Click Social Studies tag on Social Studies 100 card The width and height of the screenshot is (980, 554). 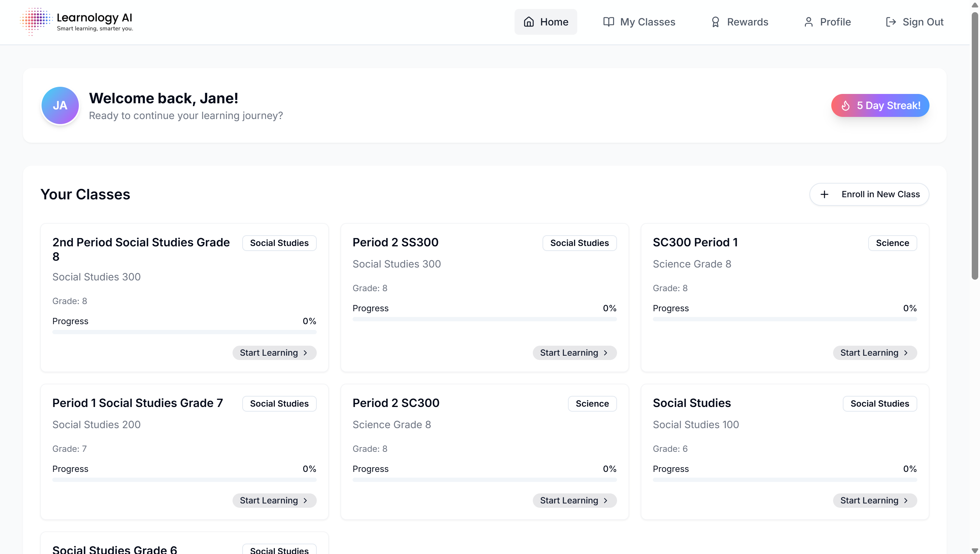pos(880,404)
